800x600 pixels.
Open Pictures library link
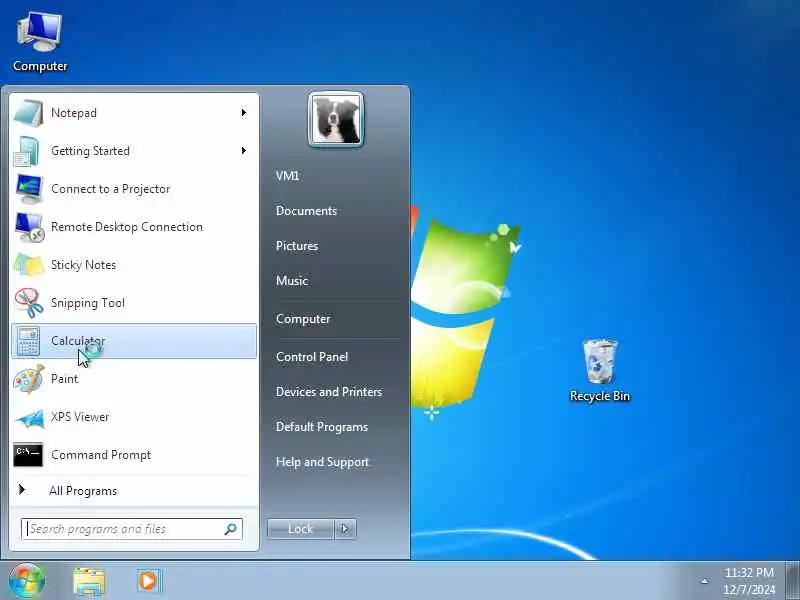point(297,246)
